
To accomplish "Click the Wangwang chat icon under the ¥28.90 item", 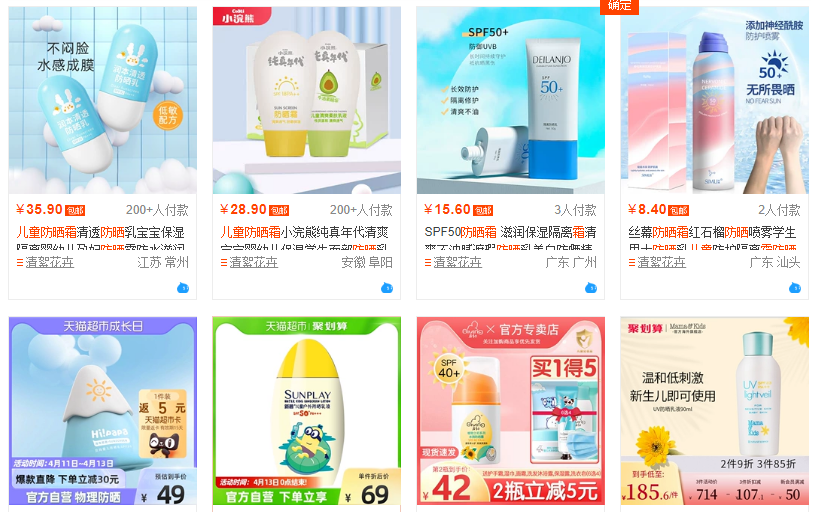I will click(x=387, y=288).
